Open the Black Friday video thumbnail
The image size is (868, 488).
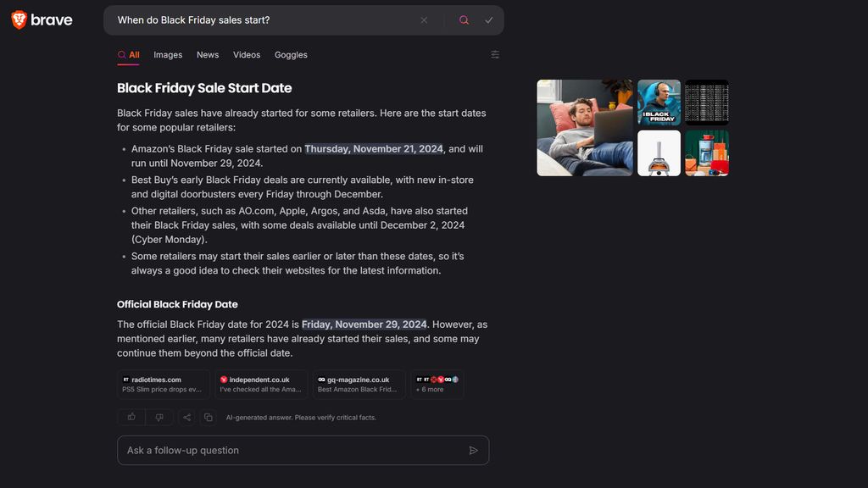coord(659,102)
